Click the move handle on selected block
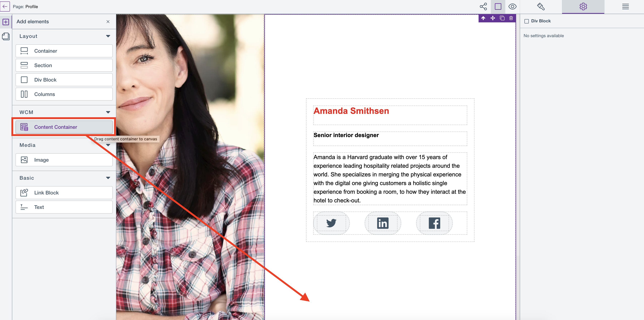The width and height of the screenshot is (644, 320). (492, 18)
